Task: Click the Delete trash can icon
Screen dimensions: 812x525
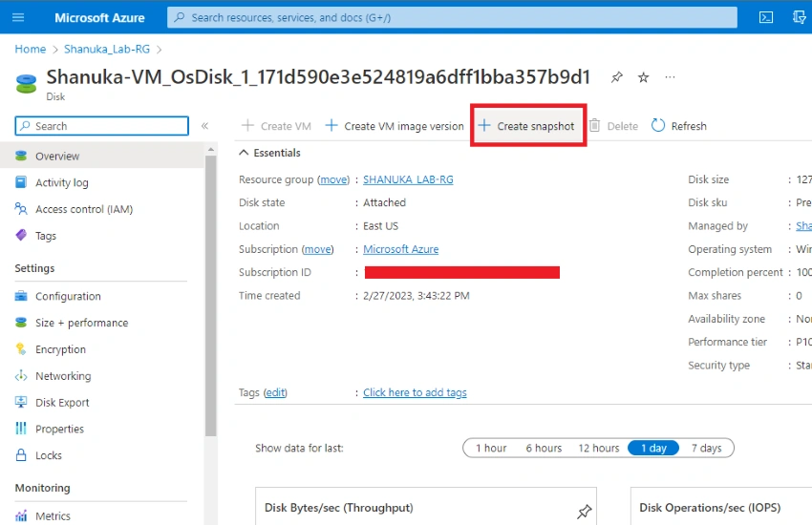Action: point(594,126)
